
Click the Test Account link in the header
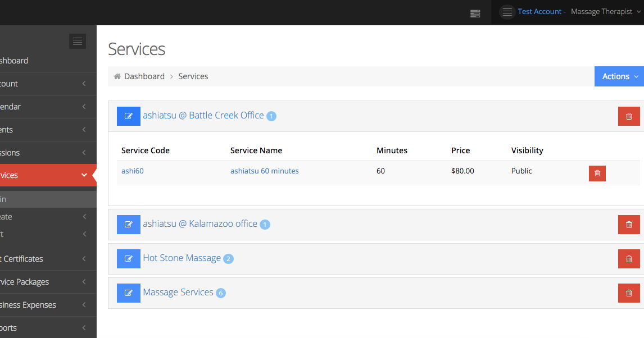[539, 11]
